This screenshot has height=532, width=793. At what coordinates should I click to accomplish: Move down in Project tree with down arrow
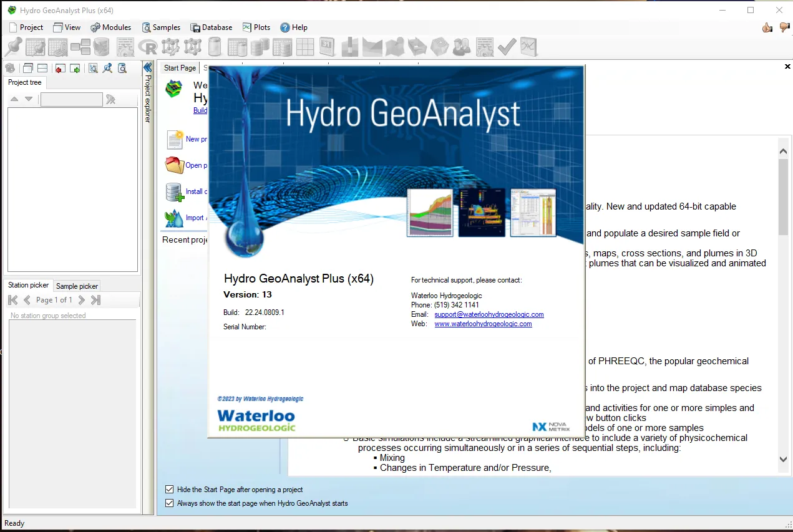pos(29,99)
